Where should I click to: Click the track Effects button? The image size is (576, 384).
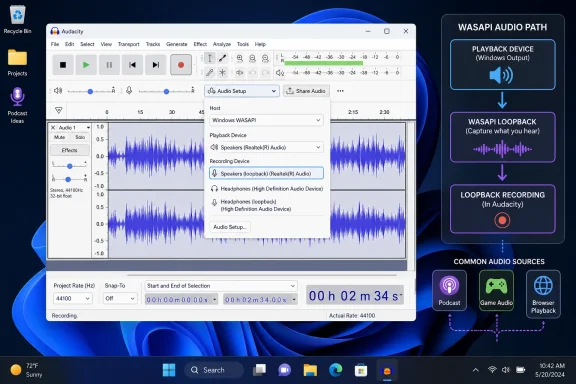click(69, 150)
